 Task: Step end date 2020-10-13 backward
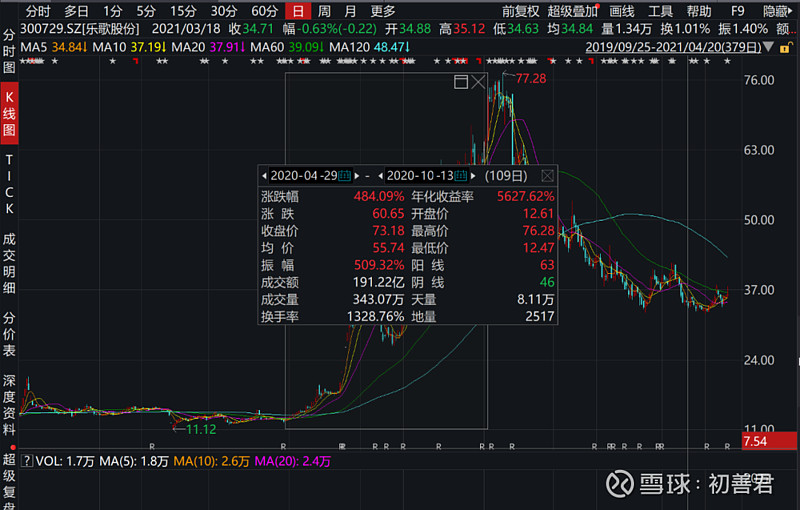tap(380, 176)
